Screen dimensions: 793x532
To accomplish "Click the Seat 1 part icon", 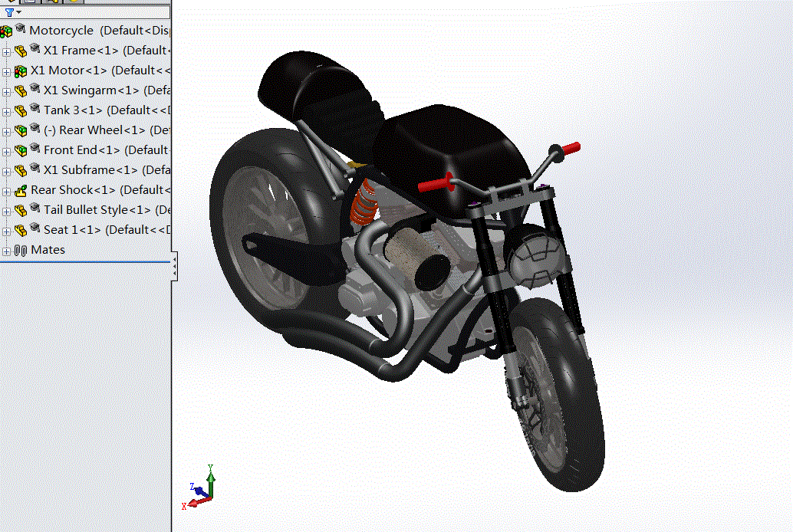I will pyautogui.click(x=20, y=231).
